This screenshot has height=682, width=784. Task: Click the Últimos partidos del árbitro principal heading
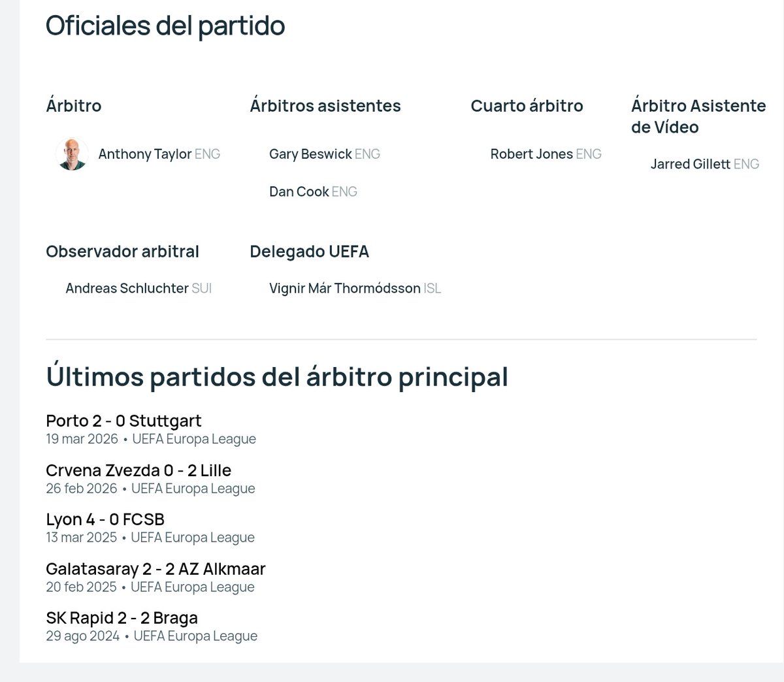(277, 377)
